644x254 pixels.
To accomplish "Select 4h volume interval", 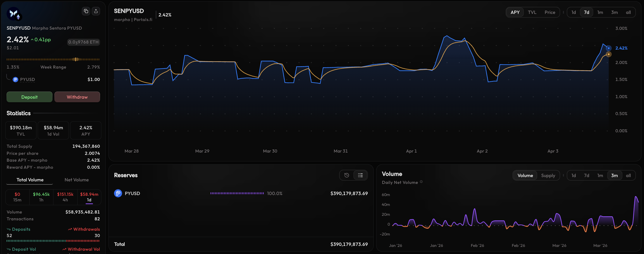I will [65, 197].
